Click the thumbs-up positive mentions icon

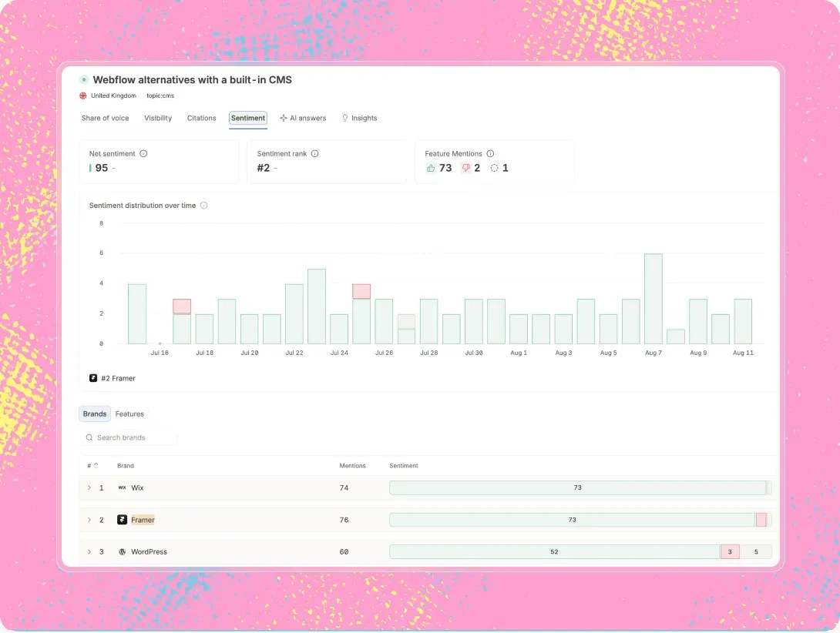[431, 168]
